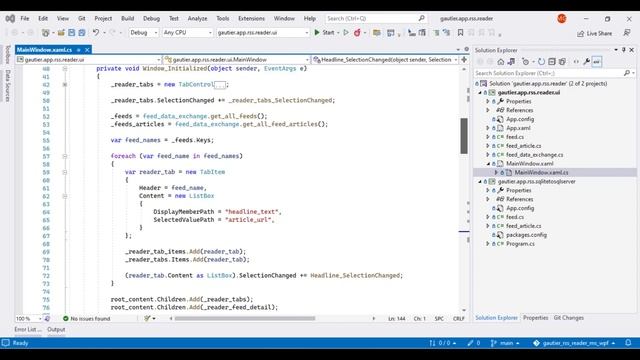The height and width of the screenshot is (360, 640).
Task: Click the Home icon in Solution Explorer
Action: pos(501,62)
